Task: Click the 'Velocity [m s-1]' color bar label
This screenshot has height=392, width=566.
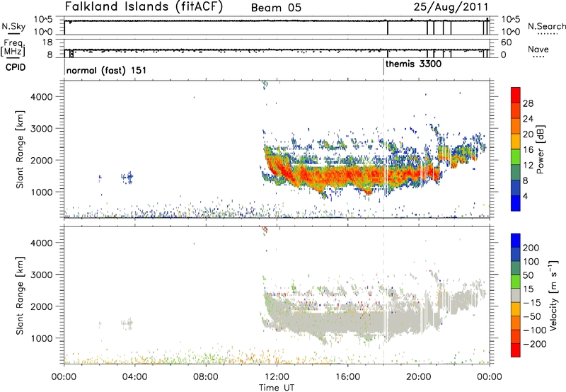Action: pos(553,295)
